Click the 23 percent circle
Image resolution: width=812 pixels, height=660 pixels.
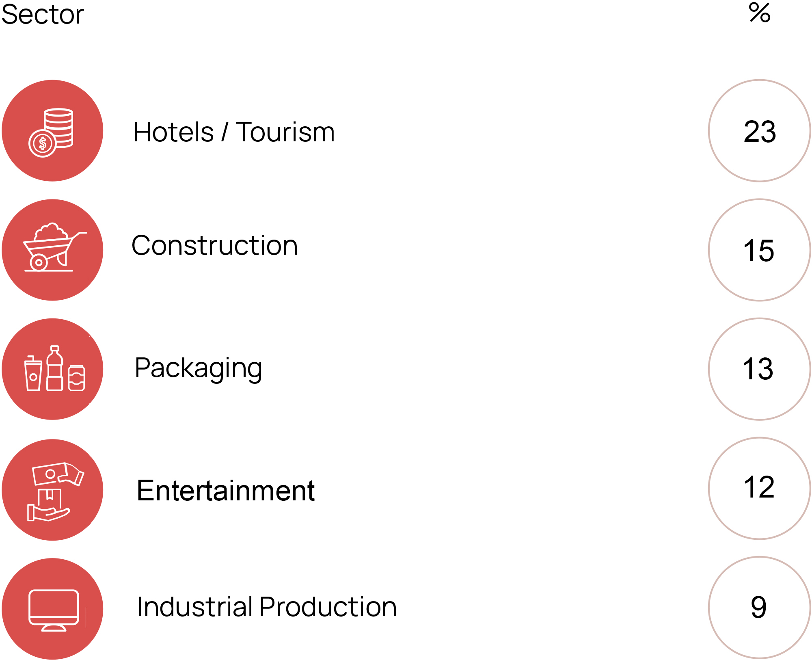(759, 131)
